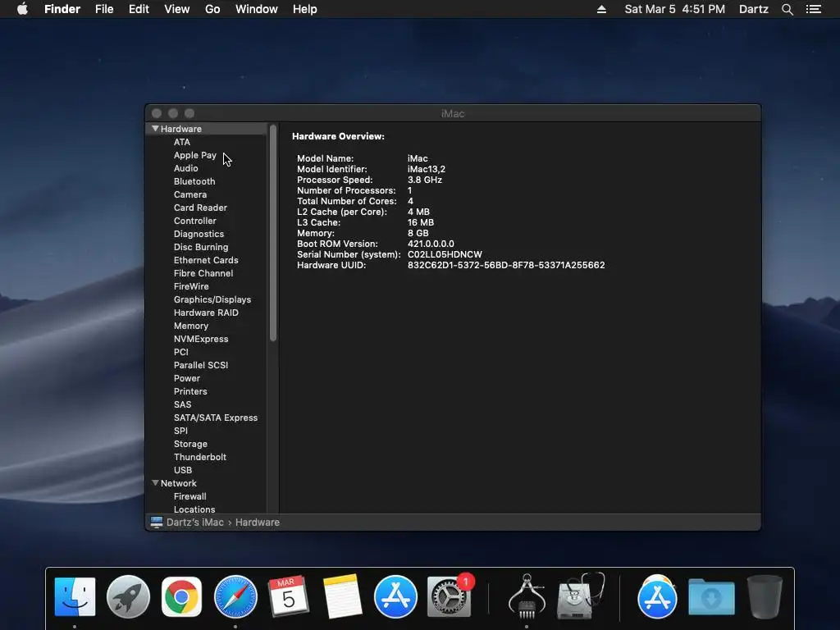Screen dimensions: 840x630
Task: Select SATA/SATA Express in sidebar
Action: tap(216, 418)
